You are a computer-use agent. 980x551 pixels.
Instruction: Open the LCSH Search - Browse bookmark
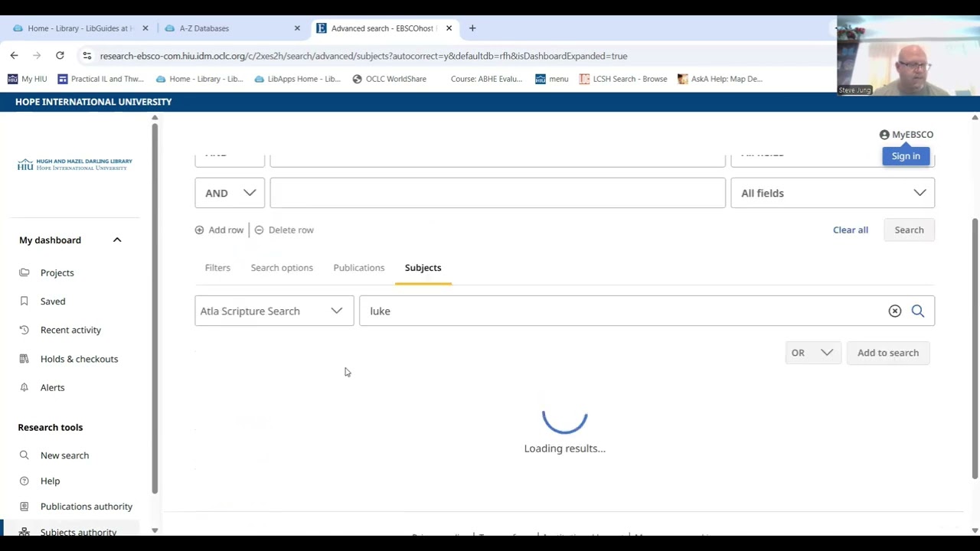[x=623, y=79]
